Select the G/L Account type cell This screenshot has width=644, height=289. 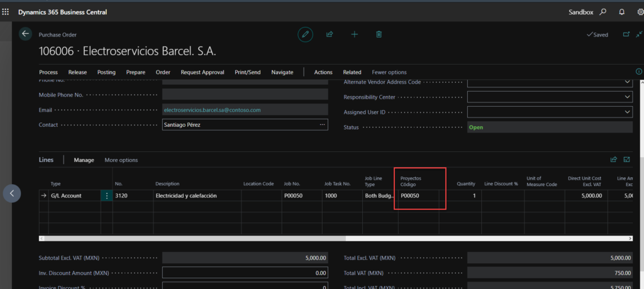coord(75,196)
